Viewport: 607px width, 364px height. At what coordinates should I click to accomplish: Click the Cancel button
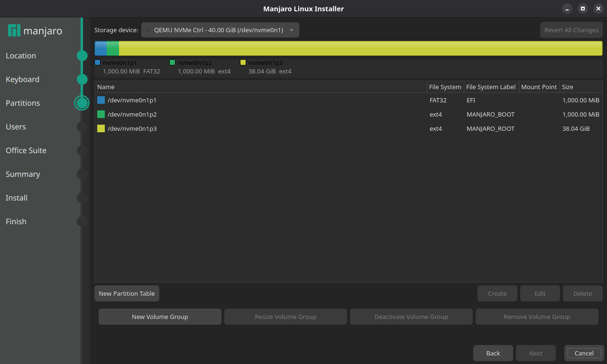pos(584,353)
